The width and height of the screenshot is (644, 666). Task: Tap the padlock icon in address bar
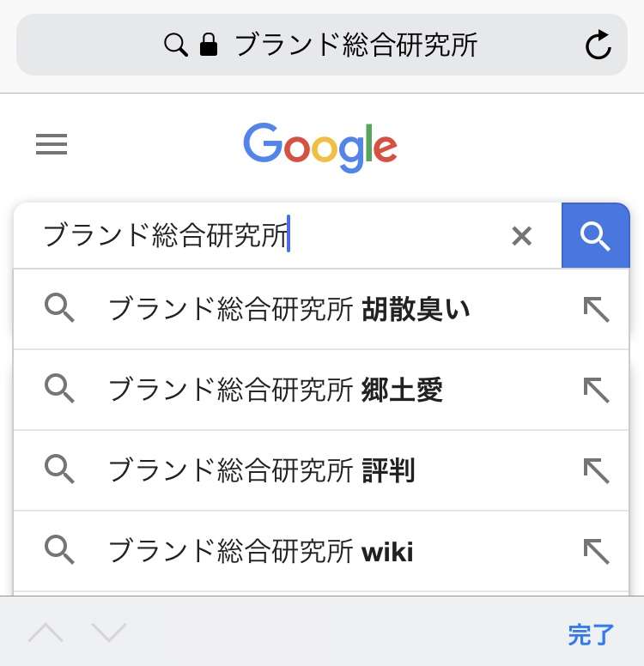click(208, 45)
